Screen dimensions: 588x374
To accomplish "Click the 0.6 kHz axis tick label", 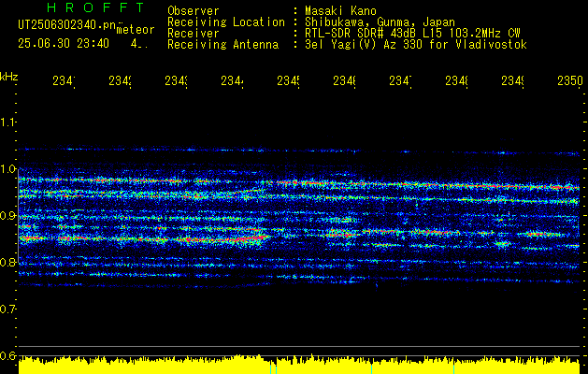I will point(8,355).
